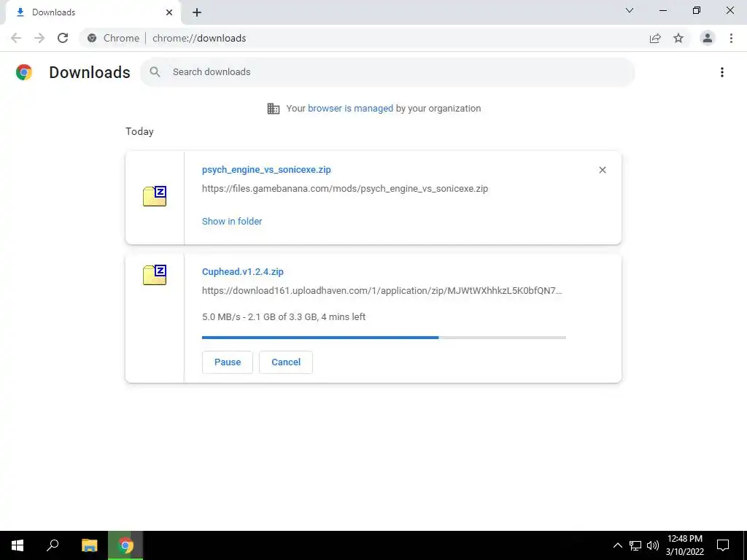This screenshot has height=560, width=747.
Task: Pause the Cuphead download
Action: (228, 362)
